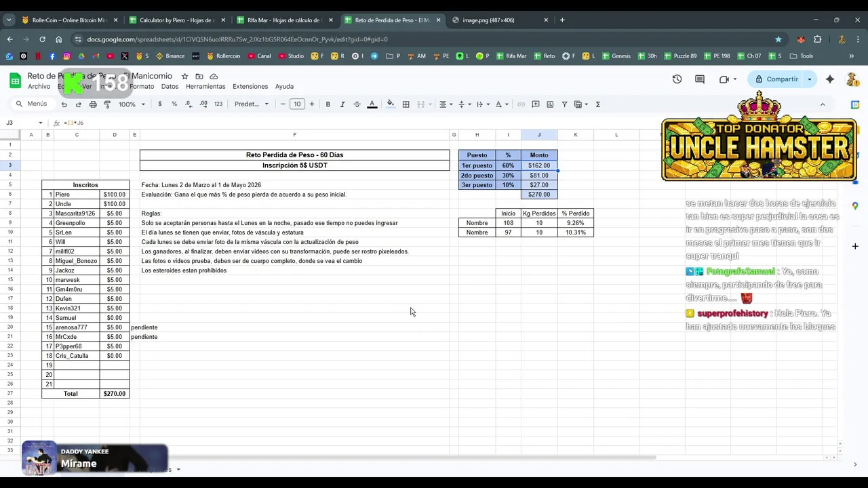The width and height of the screenshot is (868, 488).
Task: Click the Insert link icon
Action: coord(521,104)
